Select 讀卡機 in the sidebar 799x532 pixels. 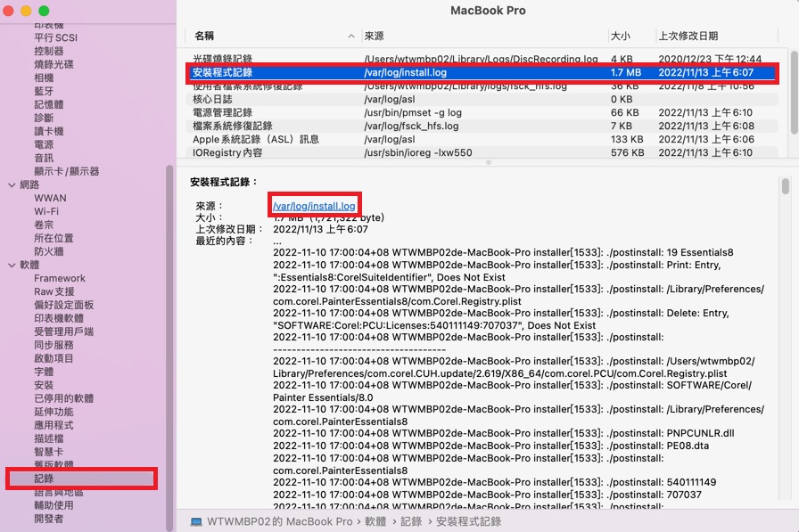pyautogui.click(x=49, y=131)
